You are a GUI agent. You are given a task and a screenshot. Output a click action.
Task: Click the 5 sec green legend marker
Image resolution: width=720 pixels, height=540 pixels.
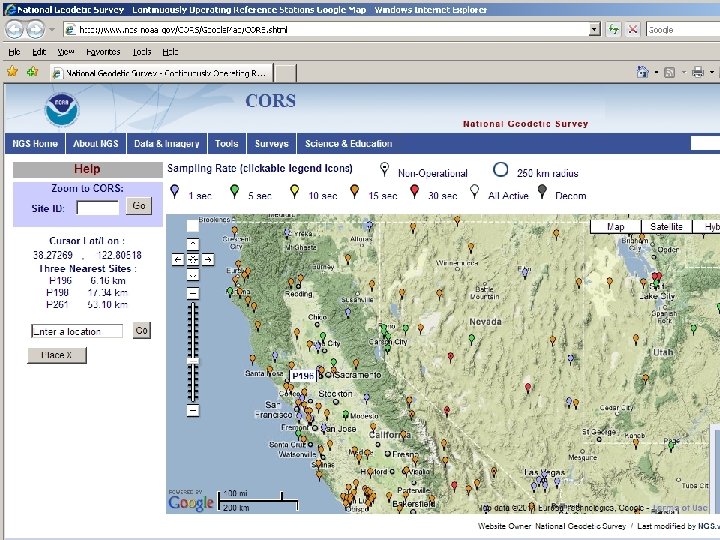pyautogui.click(x=235, y=191)
